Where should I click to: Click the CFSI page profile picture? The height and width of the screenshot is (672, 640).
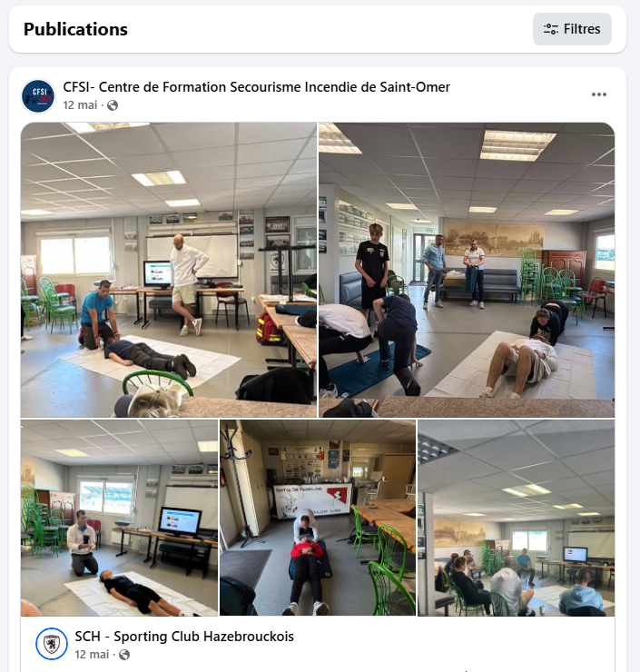[x=38, y=96]
